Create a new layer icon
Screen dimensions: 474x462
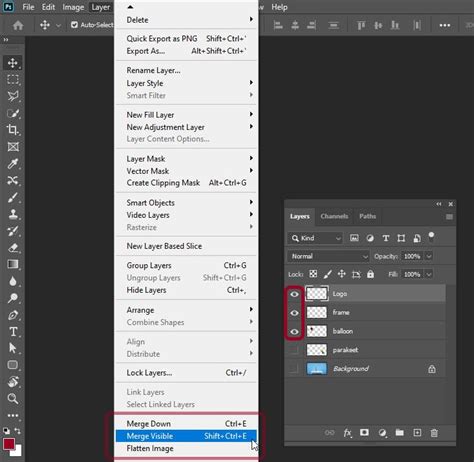tap(417, 433)
